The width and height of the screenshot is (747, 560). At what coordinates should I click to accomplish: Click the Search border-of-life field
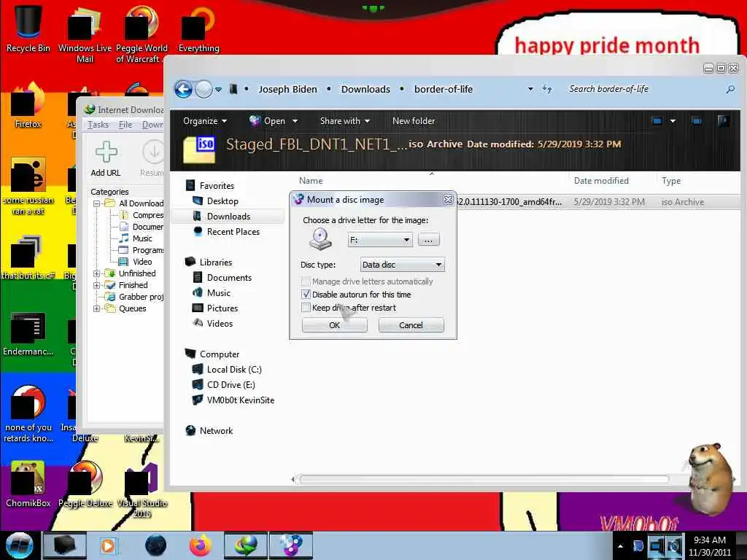coord(645,89)
